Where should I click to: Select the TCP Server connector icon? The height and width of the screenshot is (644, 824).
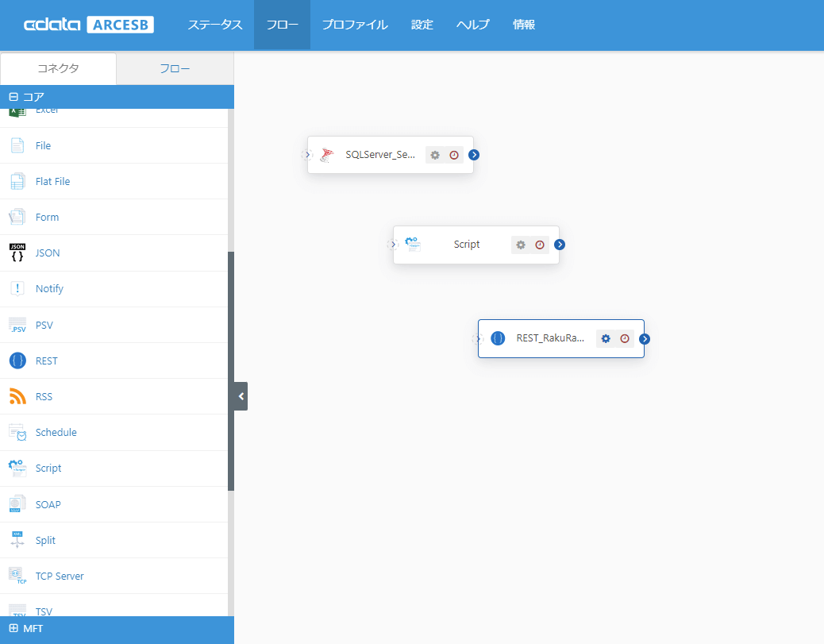tap(17, 576)
